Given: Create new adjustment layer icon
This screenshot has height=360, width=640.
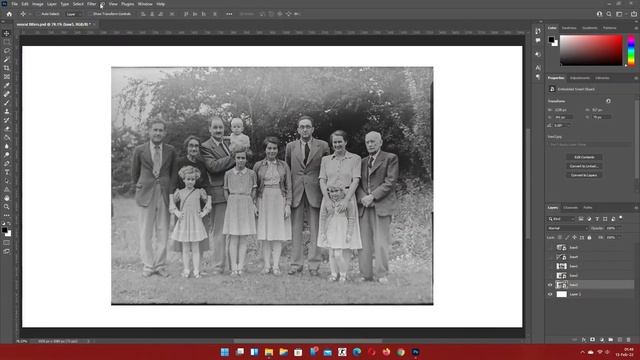Looking at the screenshot, I should coord(602,340).
